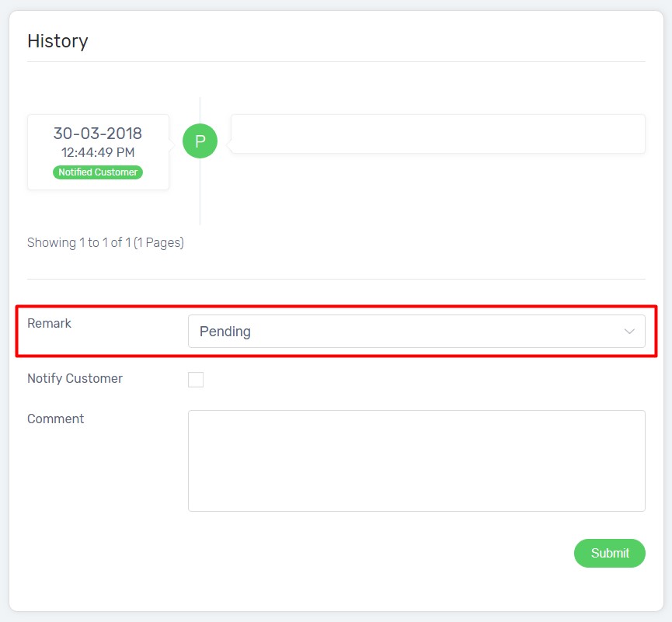Click the dropdown chevron on the Remark field

click(629, 331)
